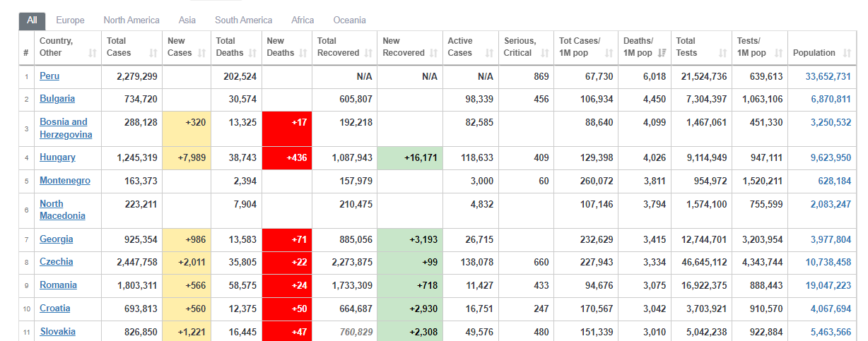Open the Peru country link
The height and width of the screenshot is (341, 868).
tap(49, 76)
